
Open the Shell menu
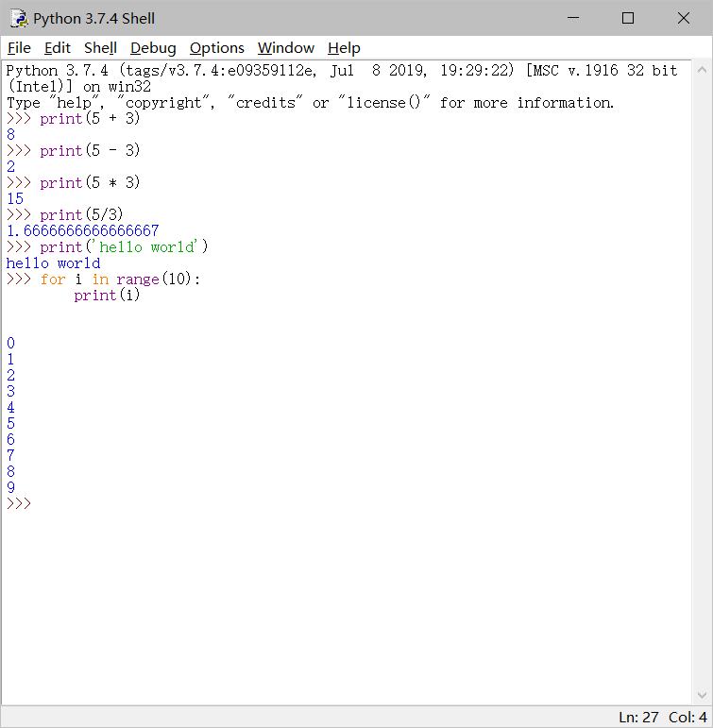pyautogui.click(x=100, y=48)
